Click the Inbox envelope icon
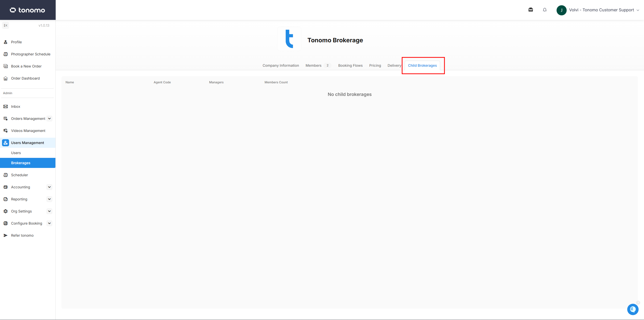 click(6, 106)
